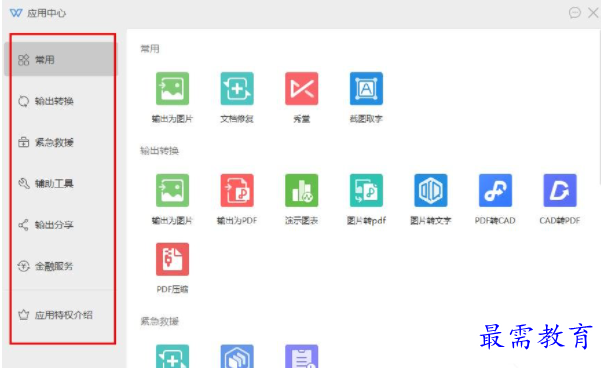
Task: Click the 常用 section heading in main panel
Action: [x=150, y=49]
